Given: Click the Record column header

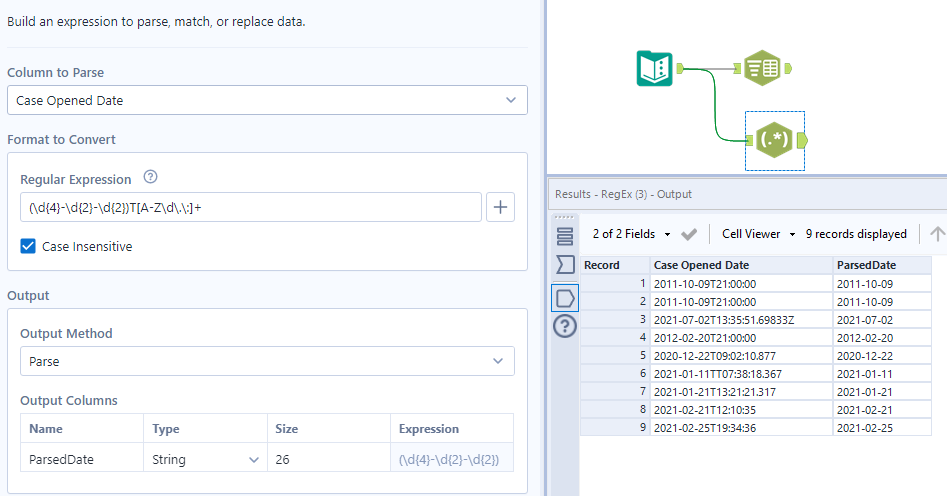Looking at the screenshot, I should 615,265.
